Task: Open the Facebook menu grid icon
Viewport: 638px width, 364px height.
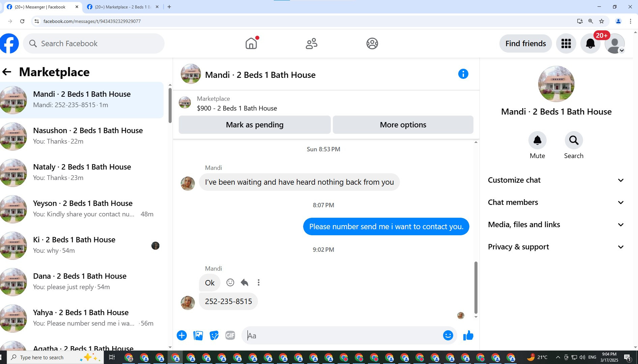Action: pos(566,43)
